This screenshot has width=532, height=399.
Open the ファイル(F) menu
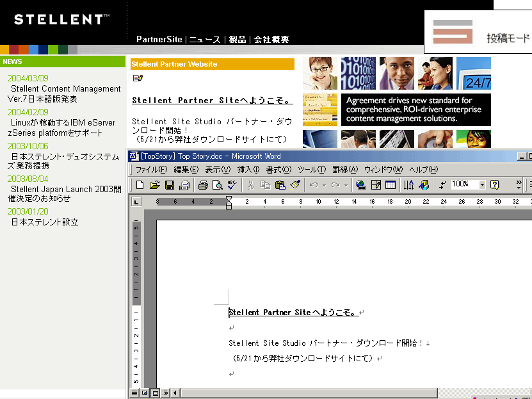[x=151, y=169]
